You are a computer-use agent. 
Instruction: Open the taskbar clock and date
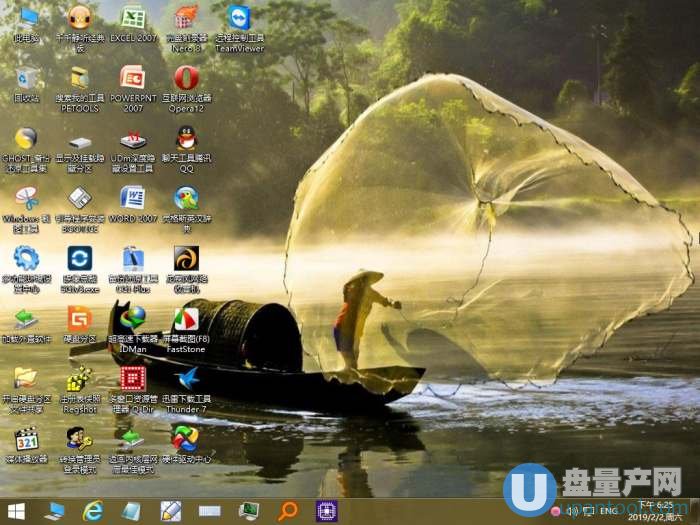[656, 511]
